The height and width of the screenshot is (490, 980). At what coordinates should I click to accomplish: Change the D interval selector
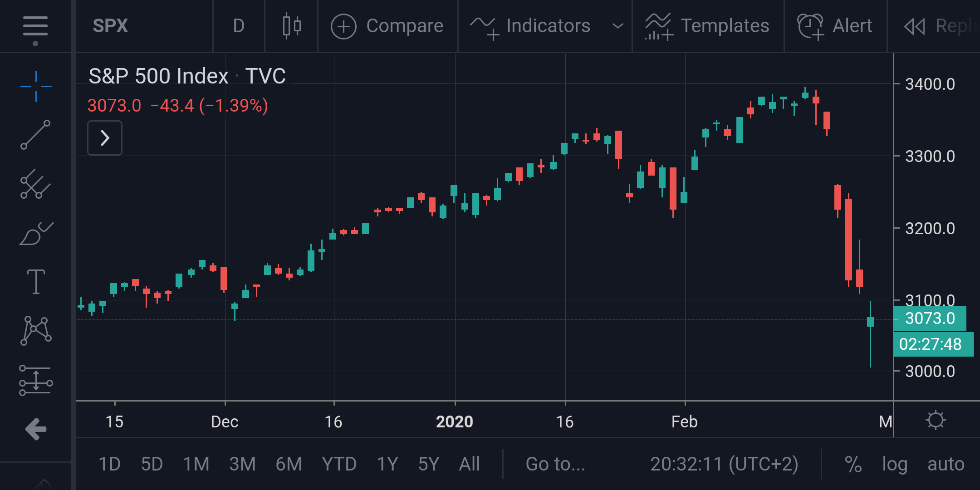point(239,26)
